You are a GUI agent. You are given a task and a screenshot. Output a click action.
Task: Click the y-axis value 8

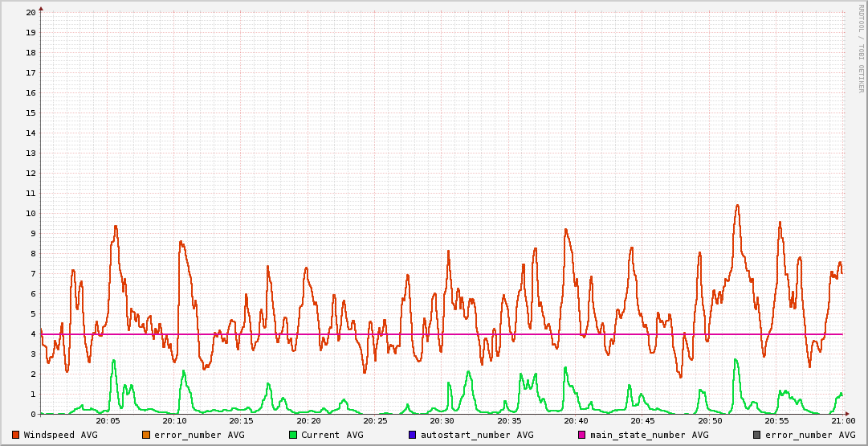click(34, 253)
